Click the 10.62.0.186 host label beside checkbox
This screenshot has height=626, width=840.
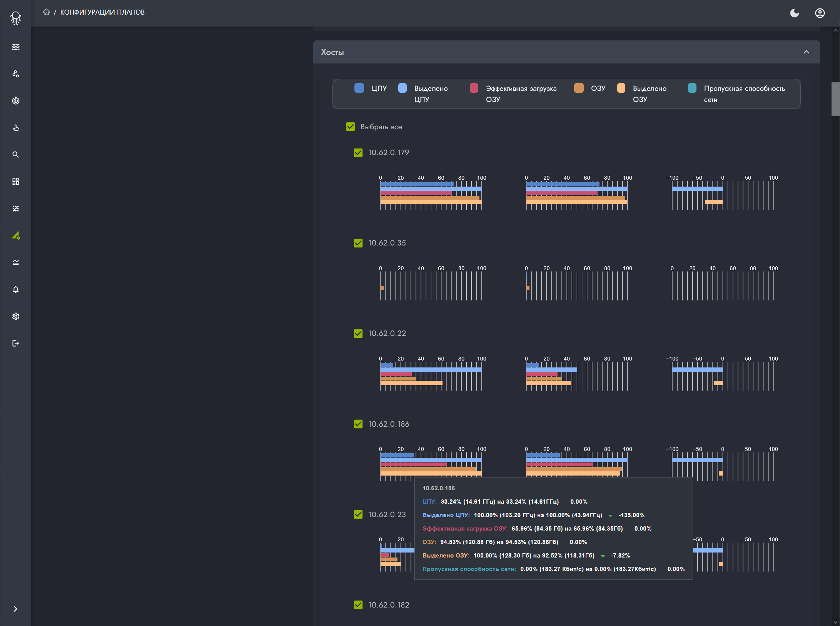click(x=389, y=424)
